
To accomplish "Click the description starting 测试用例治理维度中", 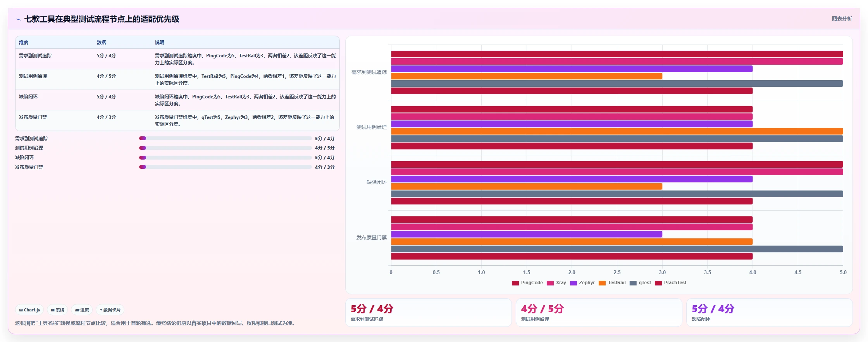I will [x=245, y=80].
